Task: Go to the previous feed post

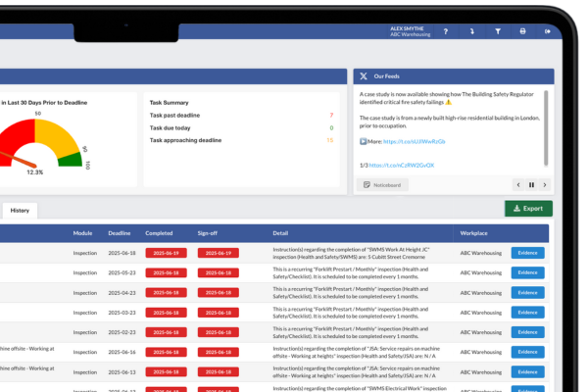Action: point(519,184)
